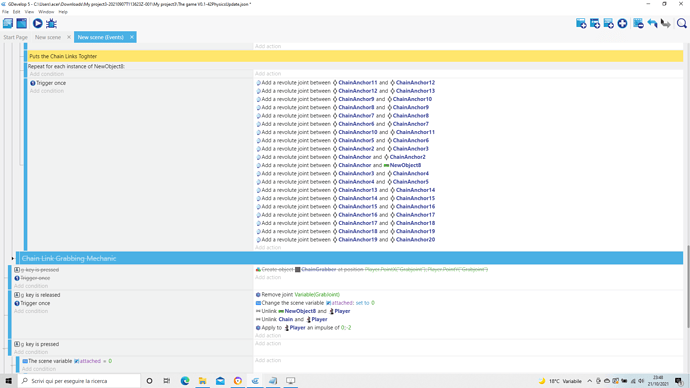Open File Explorer from the taskbar
The width and height of the screenshot is (690, 388).
202,381
